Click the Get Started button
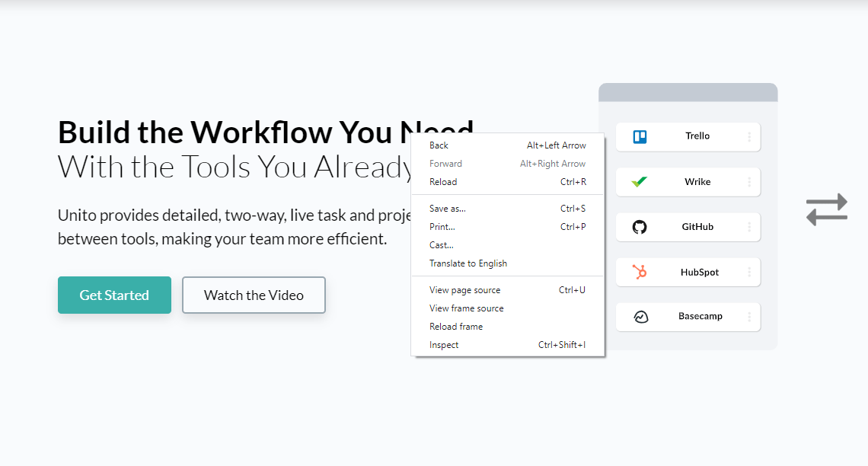The width and height of the screenshot is (868, 466). click(x=114, y=295)
